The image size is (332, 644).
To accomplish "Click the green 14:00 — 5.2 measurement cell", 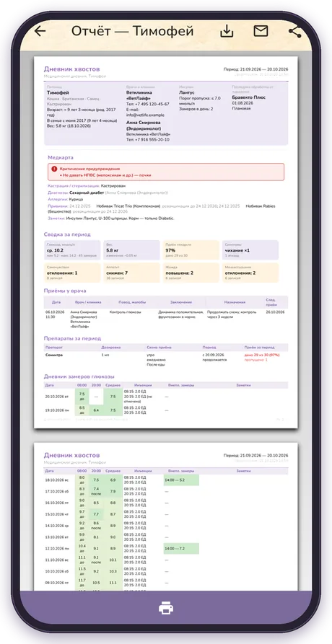I will click(x=181, y=480).
